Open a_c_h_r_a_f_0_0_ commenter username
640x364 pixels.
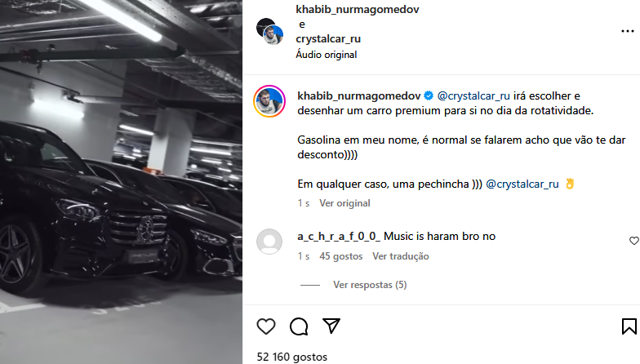[x=339, y=237]
